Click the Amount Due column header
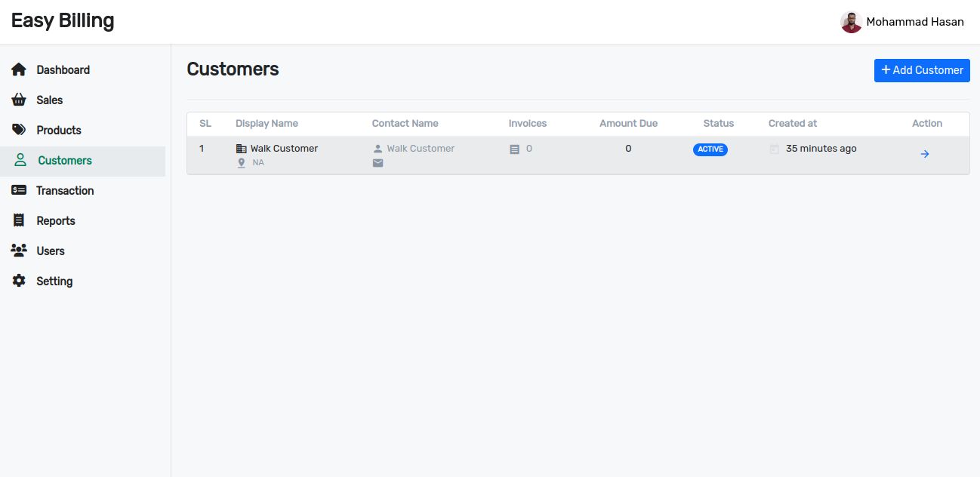 pos(628,123)
